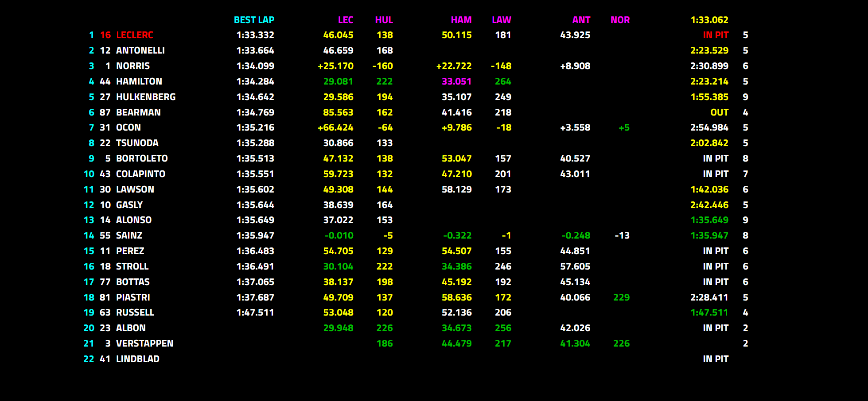The image size is (868, 401).
Task: Select driver name BEARMAN
Action: pos(138,112)
